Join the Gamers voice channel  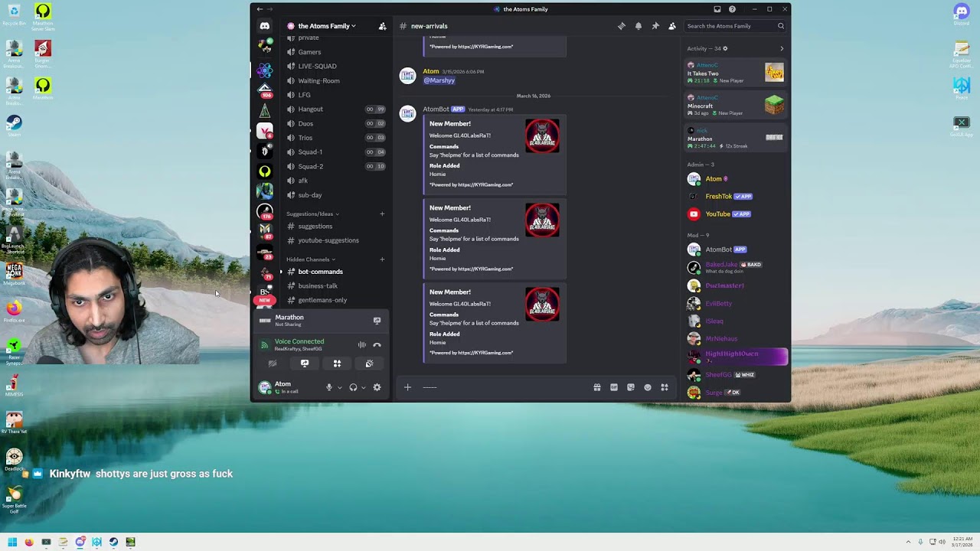[x=335, y=52]
